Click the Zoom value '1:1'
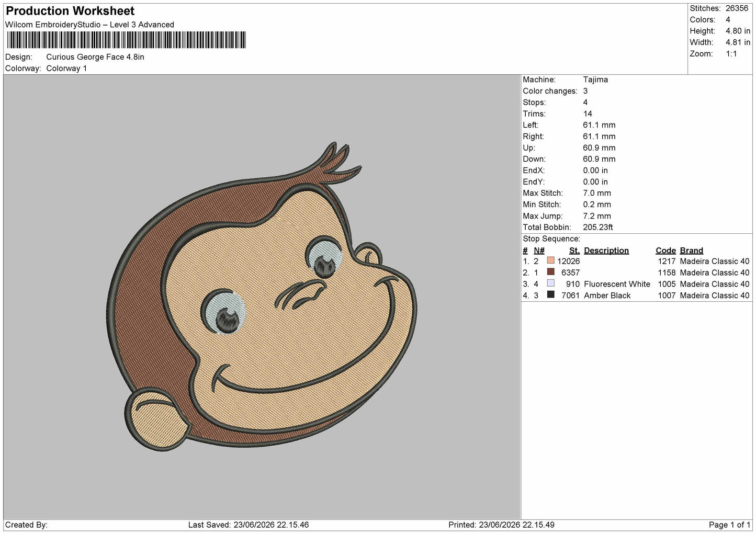Viewport: 756px width, 534px height. (731, 54)
